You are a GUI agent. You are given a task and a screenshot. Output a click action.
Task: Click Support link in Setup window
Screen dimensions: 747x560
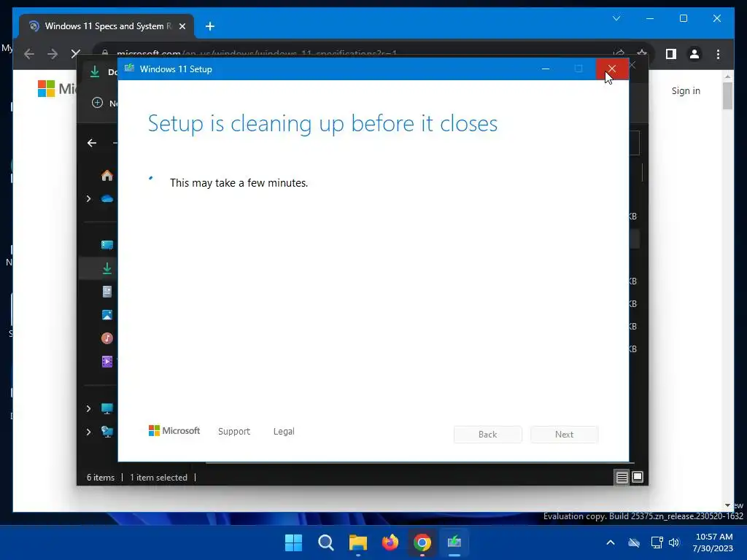click(x=234, y=432)
